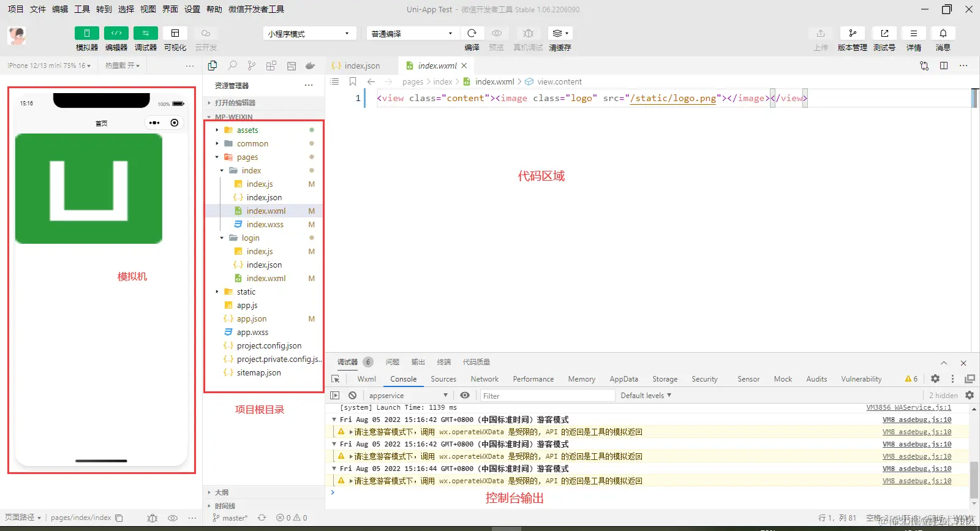Toggle the simulator panel button

[86, 33]
